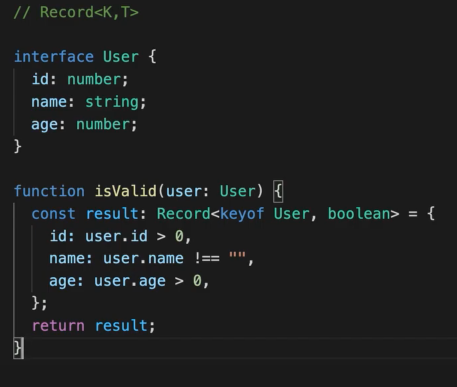Click the 'User' type in isValid's parameter
The width and height of the screenshot is (457, 387).
tap(237, 191)
